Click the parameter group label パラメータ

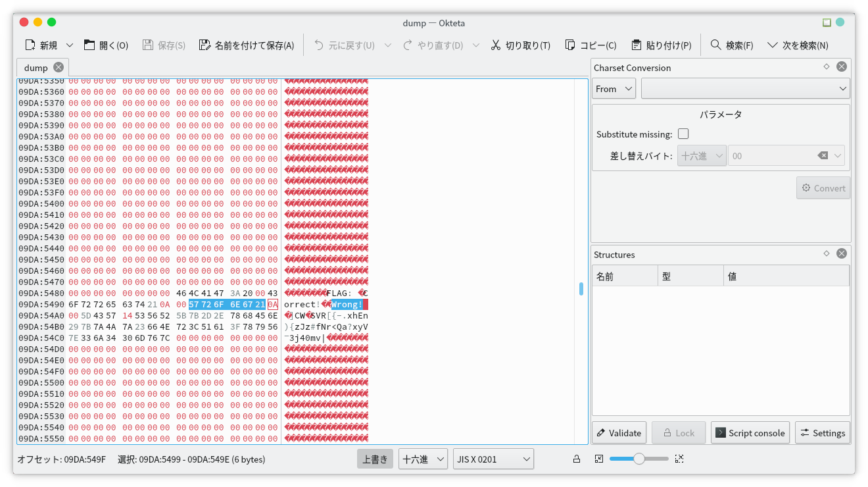pyautogui.click(x=721, y=115)
